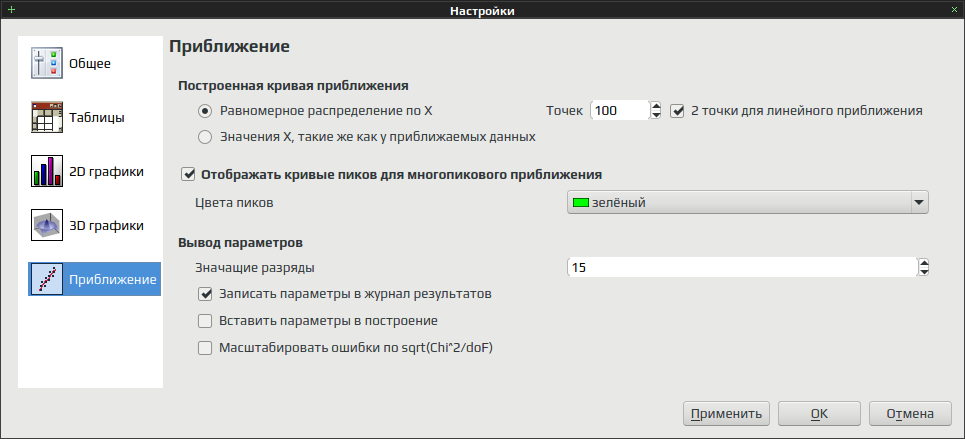Confirm settings with OK button
The height and width of the screenshot is (439, 965).
coord(819,414)
